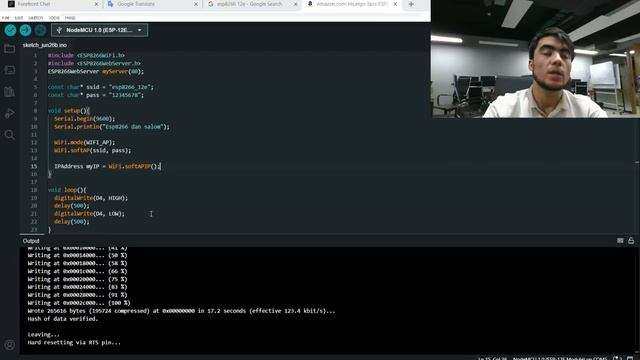
Task: Click the 'Hard resetting via RTS pin...' output line
Action: 74,342
